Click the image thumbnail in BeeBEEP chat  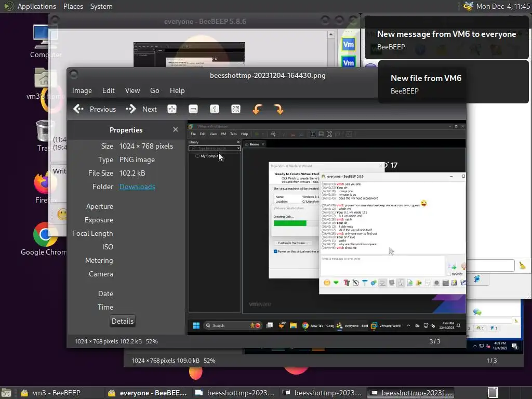[189, 54]
